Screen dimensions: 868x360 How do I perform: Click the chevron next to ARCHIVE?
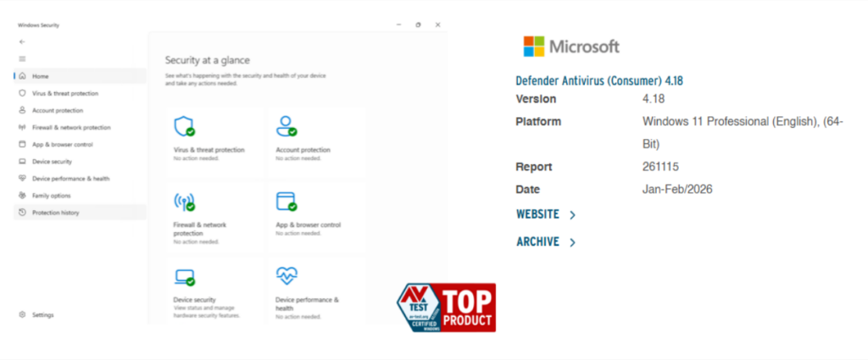coord(572,243)
